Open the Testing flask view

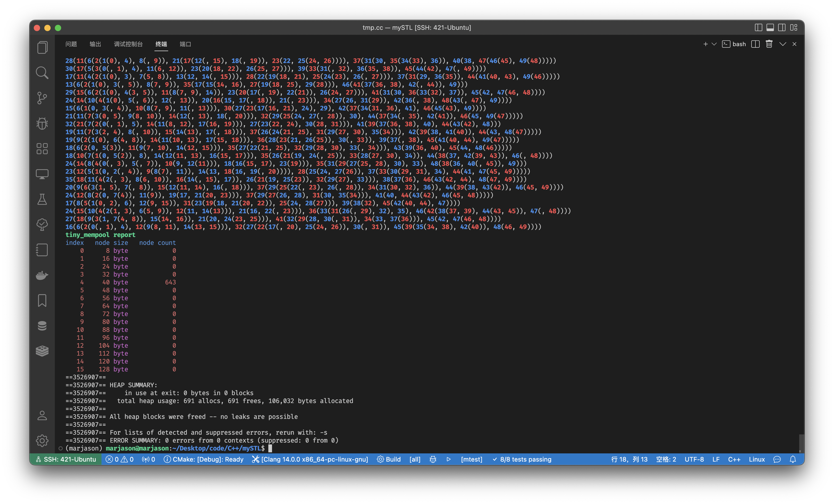42,199
